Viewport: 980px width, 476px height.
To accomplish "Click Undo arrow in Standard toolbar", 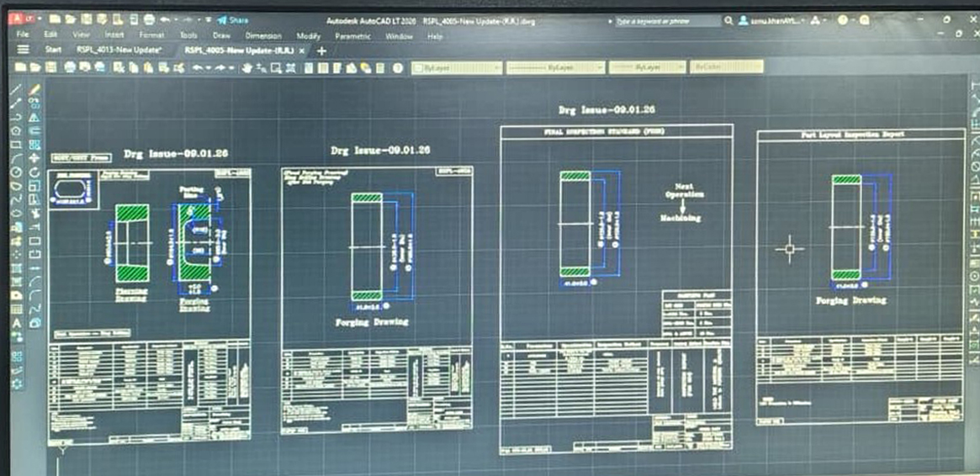I will 197,66.
